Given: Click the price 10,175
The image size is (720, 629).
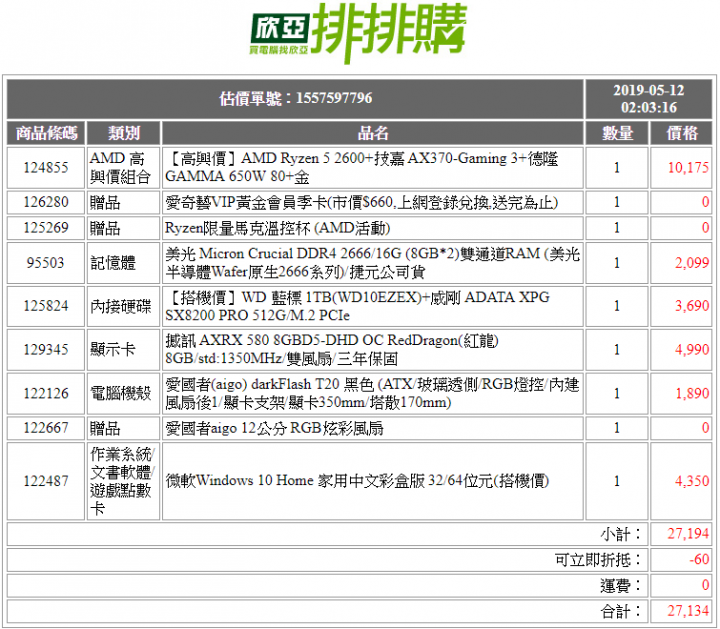Looking at the screenshot, I should tap(688, 168).
